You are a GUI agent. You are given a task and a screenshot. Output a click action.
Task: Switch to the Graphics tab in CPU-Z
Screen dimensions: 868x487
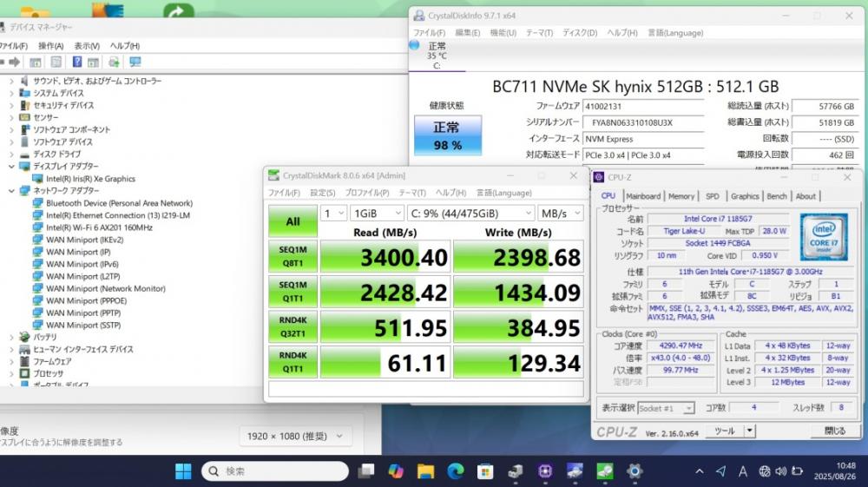pos(745,196)
